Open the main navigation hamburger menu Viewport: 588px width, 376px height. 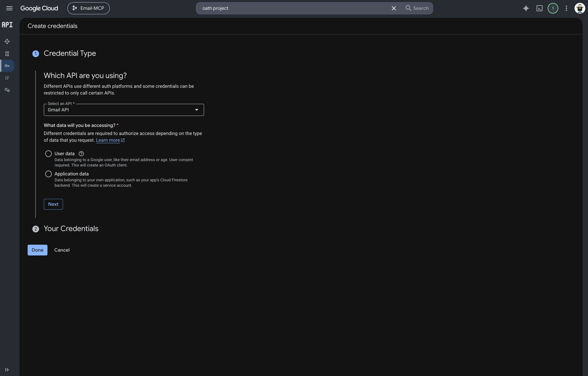coord(9,8)
